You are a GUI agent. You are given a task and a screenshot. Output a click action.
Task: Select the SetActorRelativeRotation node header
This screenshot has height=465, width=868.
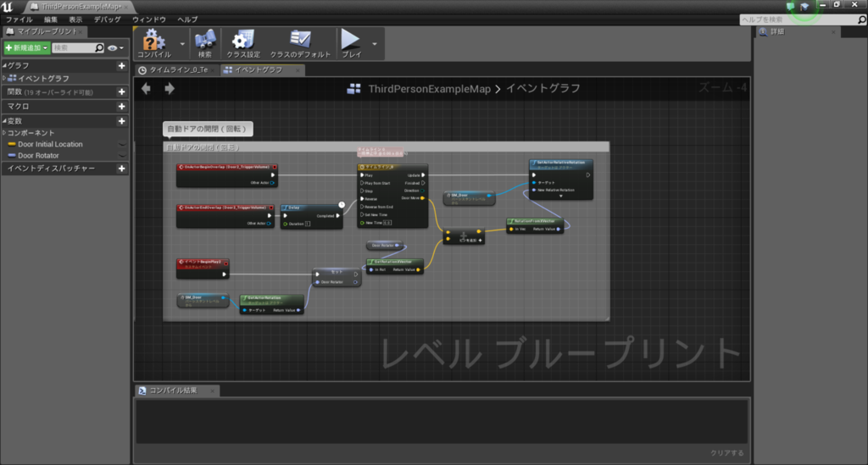[561, 164]
